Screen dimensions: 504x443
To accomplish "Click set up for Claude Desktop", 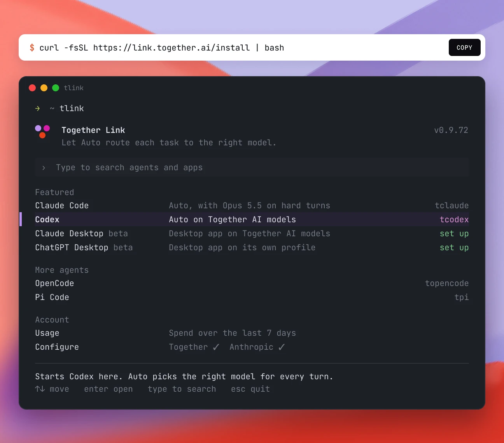I will (x=454, y=234).
